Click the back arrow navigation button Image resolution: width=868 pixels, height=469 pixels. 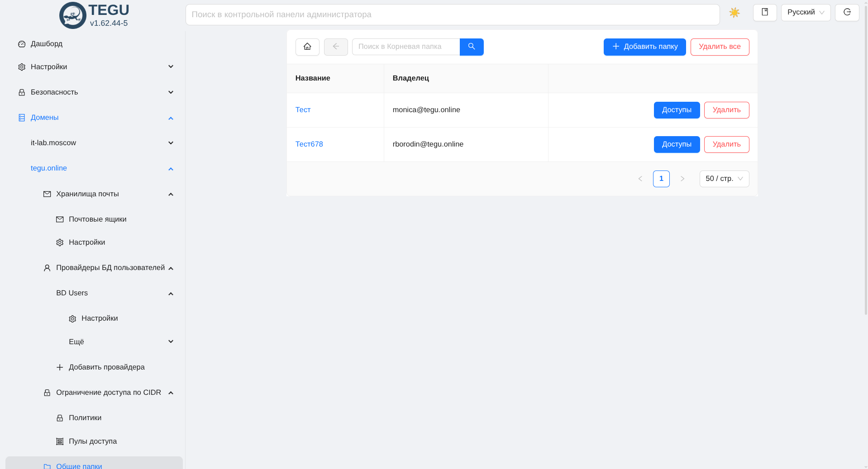pos(336,47)
